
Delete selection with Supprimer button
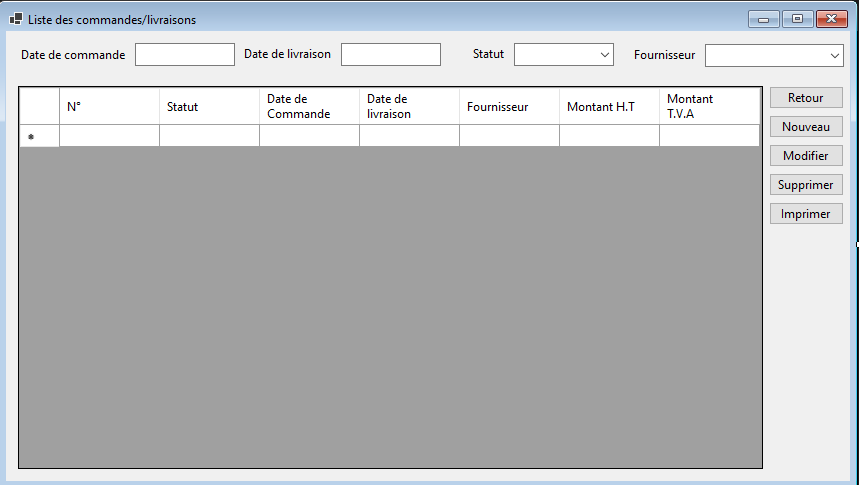pos(806,185)
